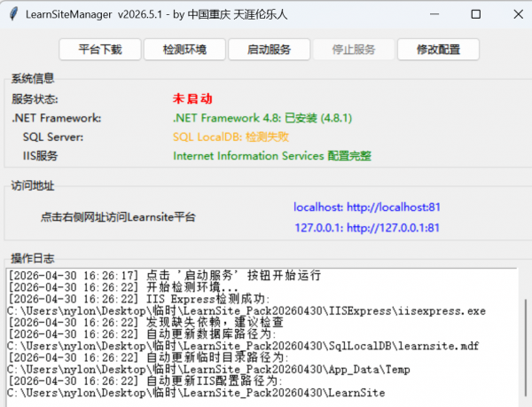Image resolution: width=532 pixels, height=407 pixels.
Task: Click the App_Data\Temp path in log
Action: [x=208, y=370]
